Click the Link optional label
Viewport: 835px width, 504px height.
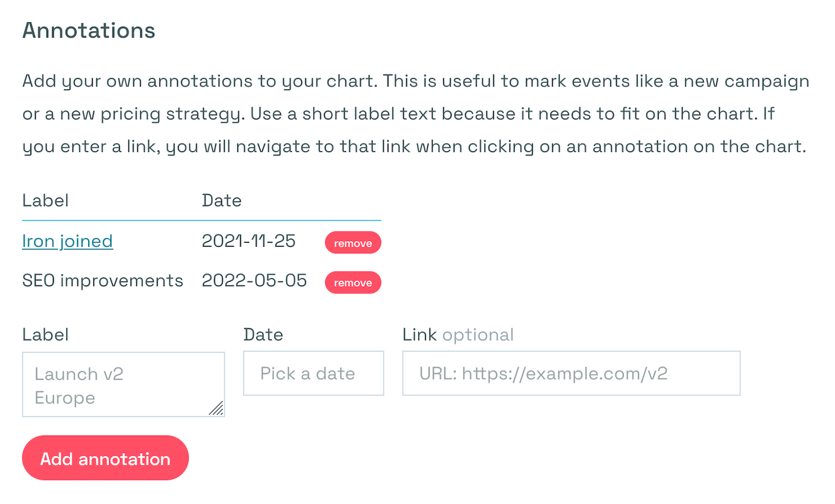pyautogui.click(x=458, y=334)
